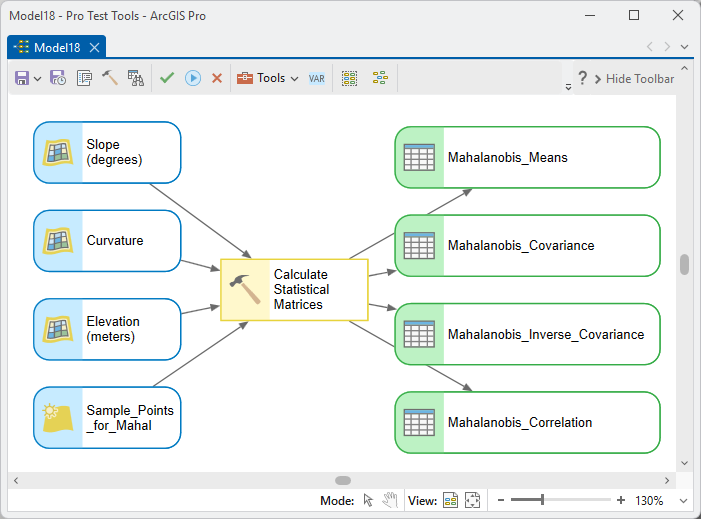
Task: Go to previous tab with left chevron
Action: click(x=650, y=46)
